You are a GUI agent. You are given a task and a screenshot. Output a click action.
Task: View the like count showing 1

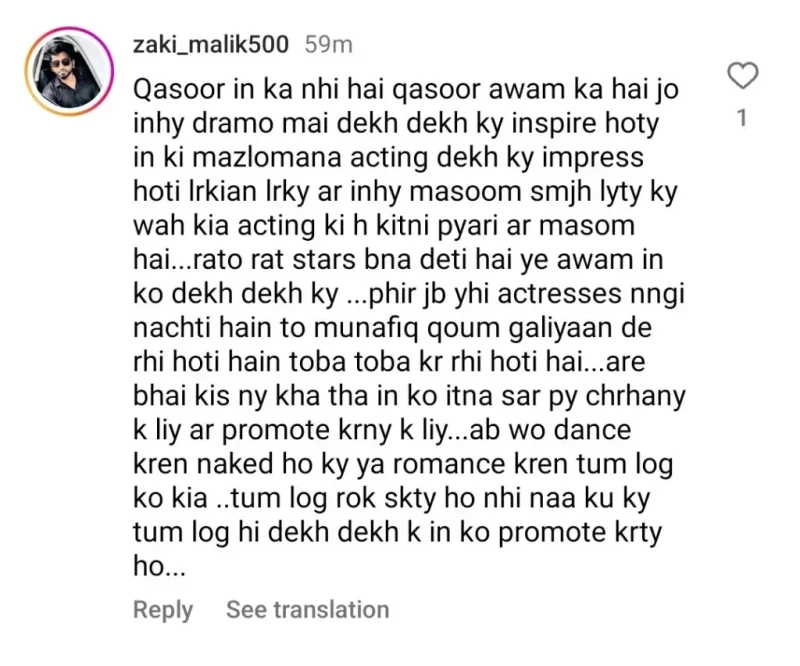tap(742, 118)
